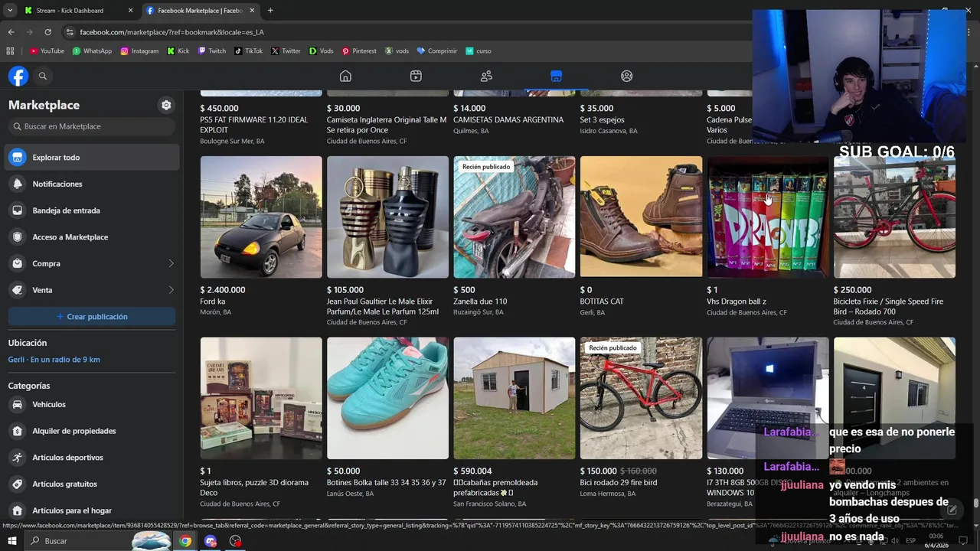
Task: Open Sujeta libros puzzle 3D listing photo
Action: (x=261, y=398)
